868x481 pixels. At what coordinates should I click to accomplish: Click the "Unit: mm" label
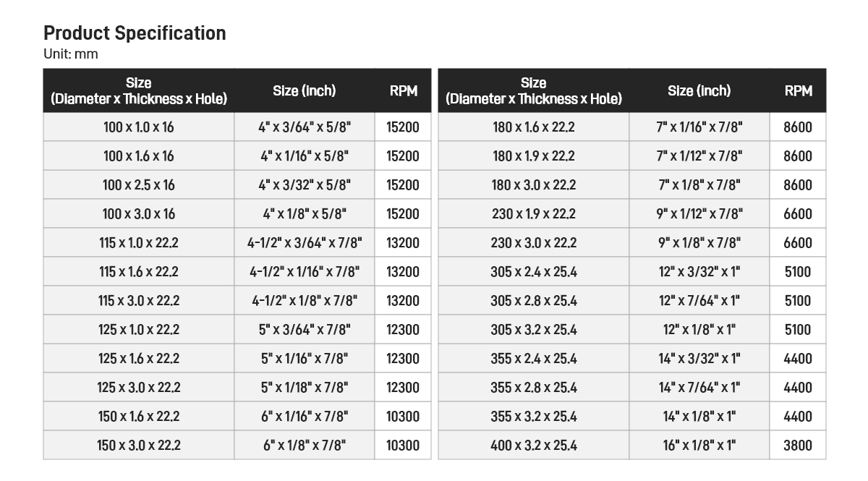(71, 54)
